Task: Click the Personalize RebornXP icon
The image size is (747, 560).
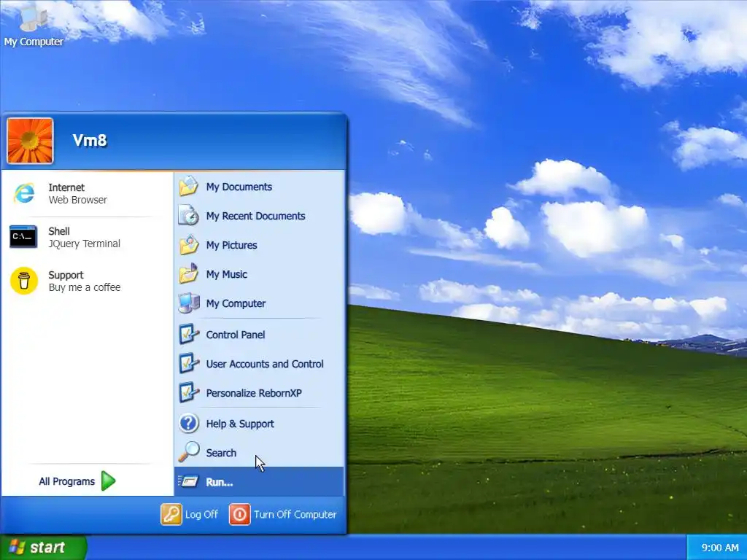Action: (189, 393)
